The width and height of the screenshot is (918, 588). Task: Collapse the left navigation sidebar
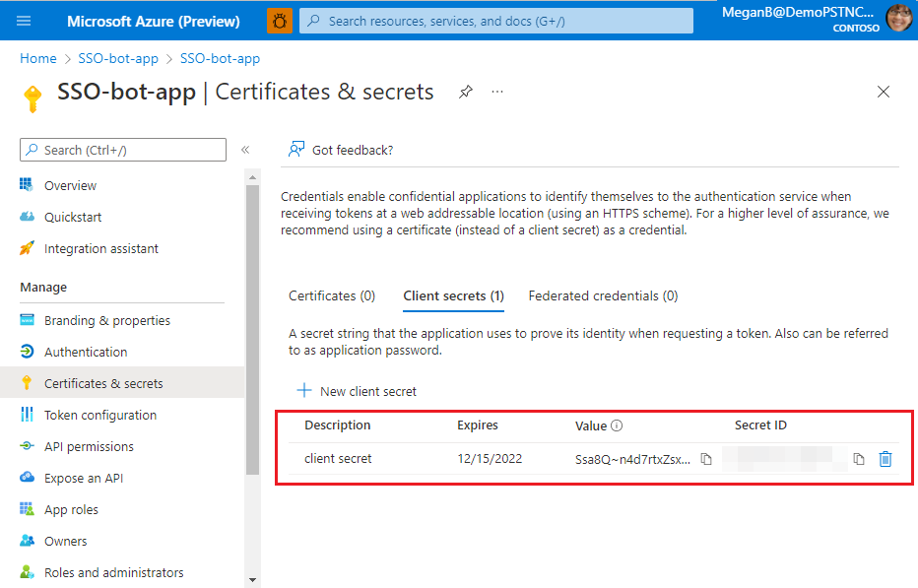245,151
